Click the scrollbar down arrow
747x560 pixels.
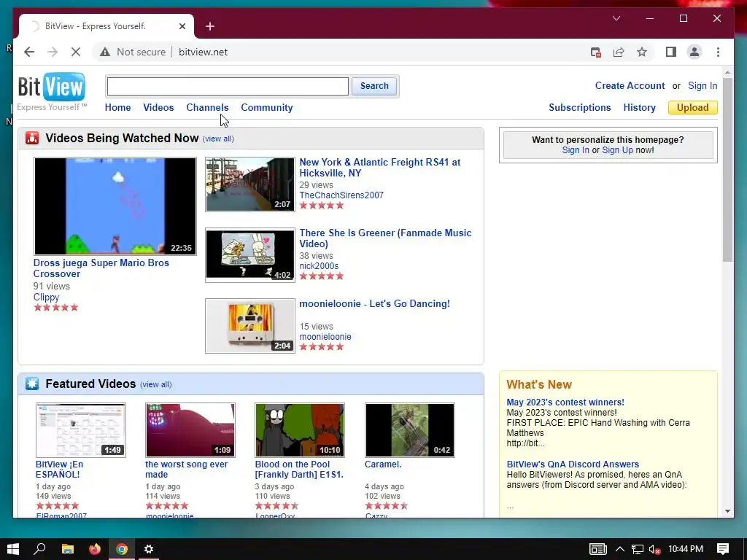[x=727, y=511]
